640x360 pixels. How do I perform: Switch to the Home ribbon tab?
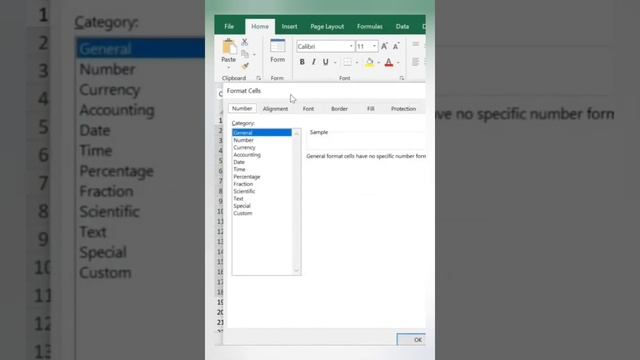pos(260,27)
